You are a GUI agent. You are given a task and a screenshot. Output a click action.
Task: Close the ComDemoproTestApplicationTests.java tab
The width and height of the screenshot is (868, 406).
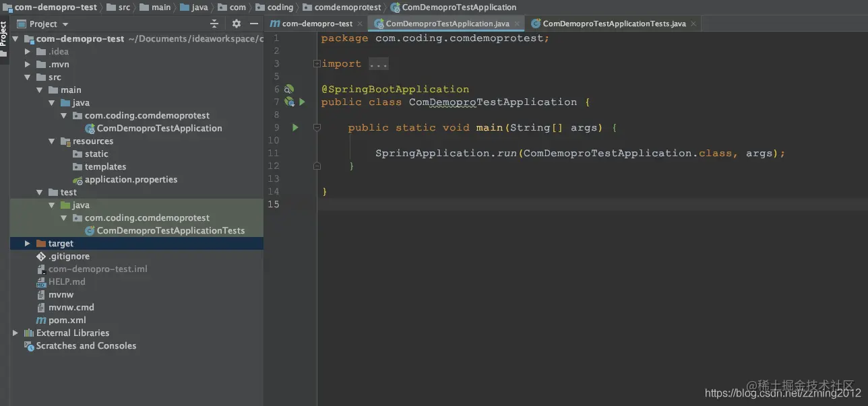693,24
